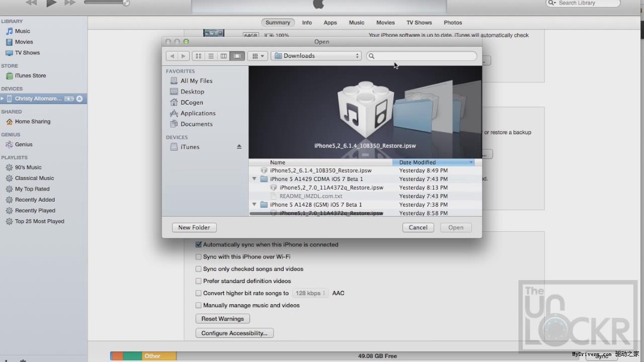Click Reset Warnings button
The image size is (644, 362).
click(222, 319)
